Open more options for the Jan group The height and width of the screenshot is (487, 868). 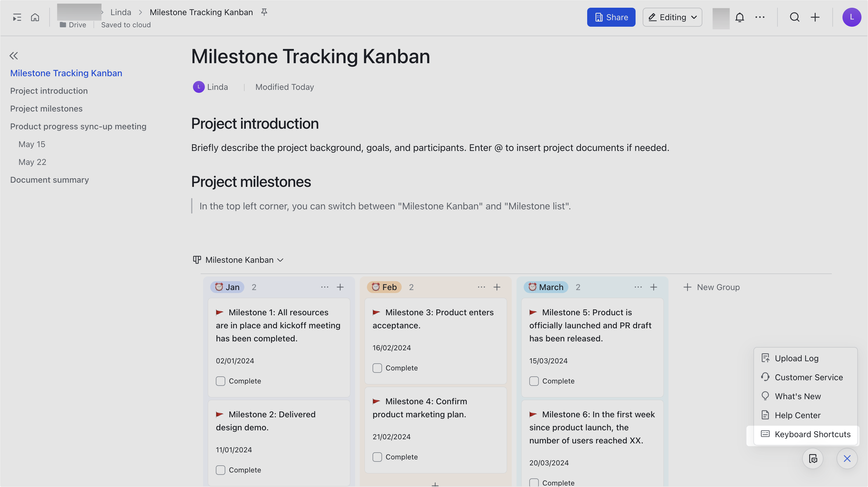pyautogui.click(x=324, y=287)
